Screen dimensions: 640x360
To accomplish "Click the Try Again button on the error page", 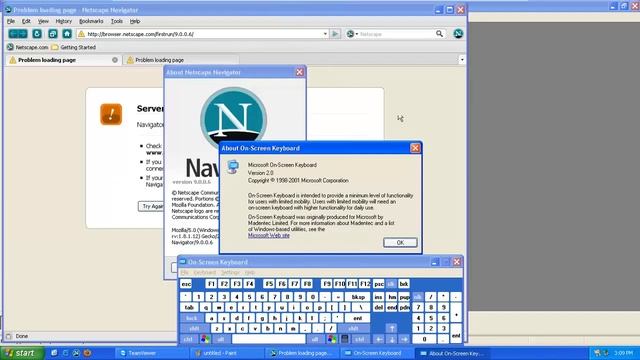I will pyautogui.click(x=151, y=206).
